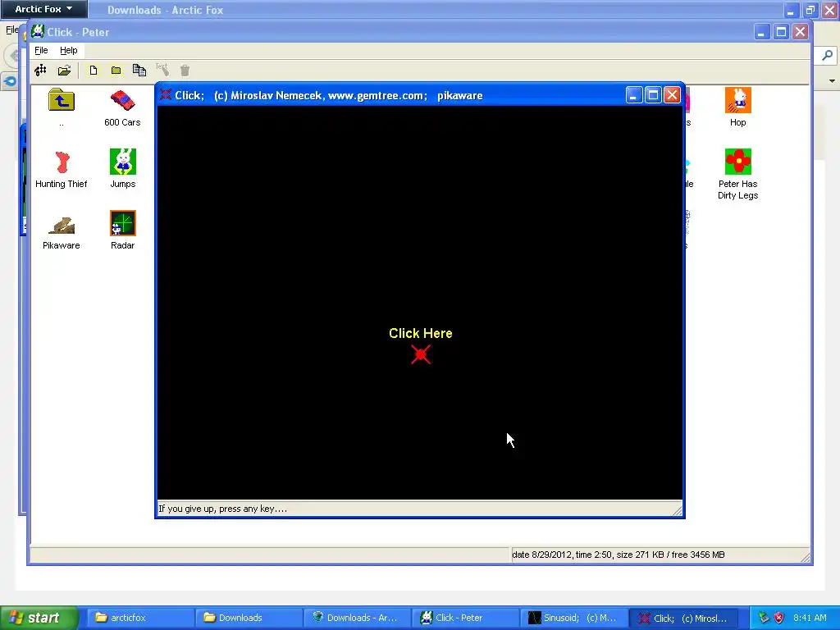Viewport: 840px width, 630px height.
Task: Expand the Arctic Fox toolbar dropdown arrow
Action: (x=832, y=81)
